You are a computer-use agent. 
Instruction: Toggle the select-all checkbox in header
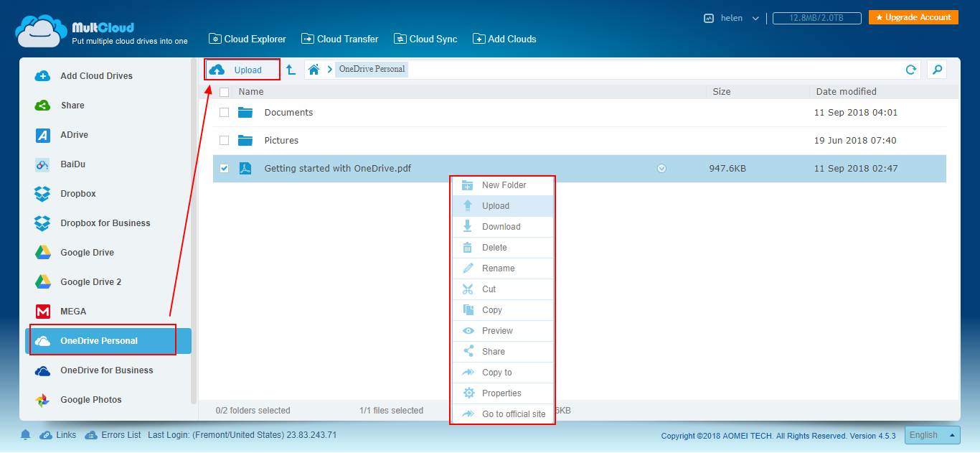(225, 92)
